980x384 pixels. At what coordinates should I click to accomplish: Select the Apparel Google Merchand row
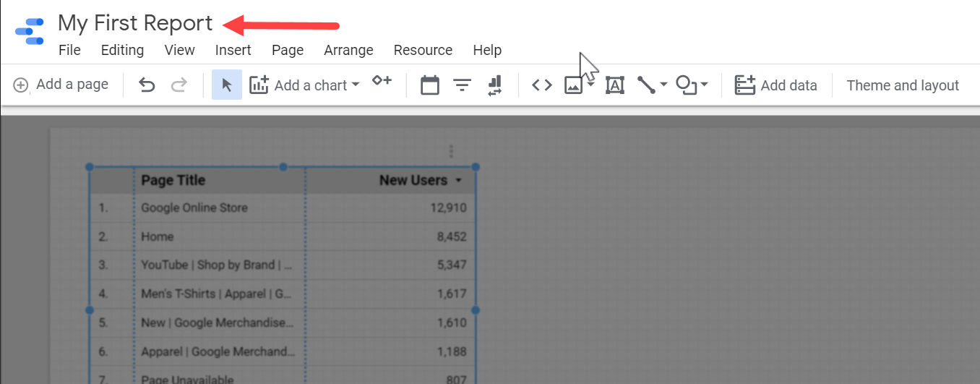(x=283, y=351)
